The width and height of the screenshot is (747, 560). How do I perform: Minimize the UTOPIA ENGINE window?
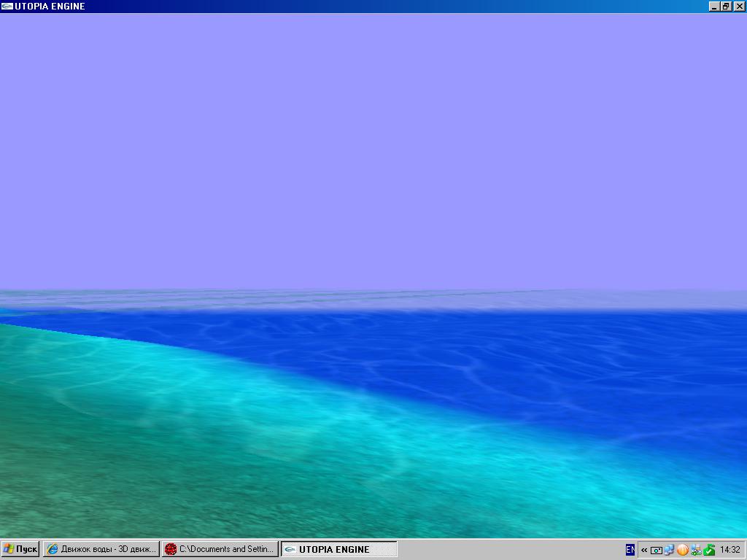(x=713, y=6)
